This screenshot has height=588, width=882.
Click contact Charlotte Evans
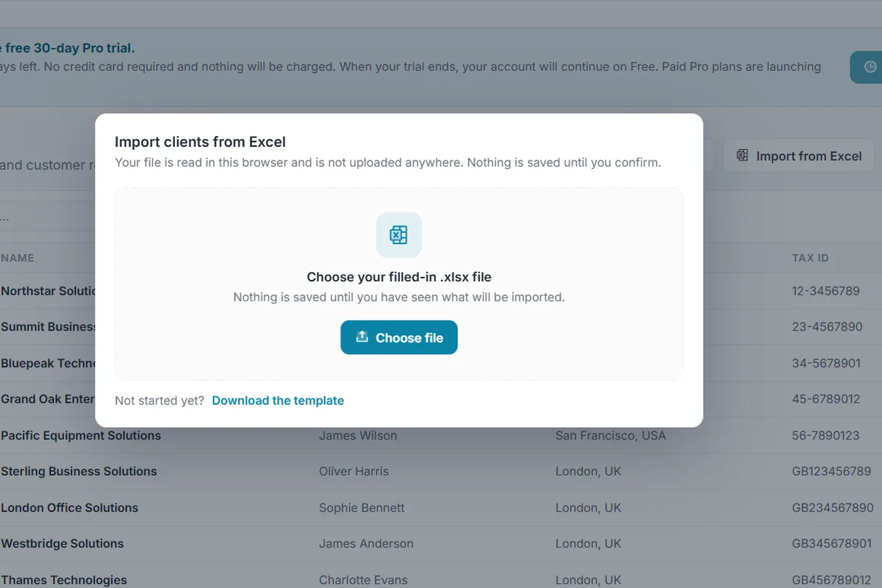(x=363, y=580)
